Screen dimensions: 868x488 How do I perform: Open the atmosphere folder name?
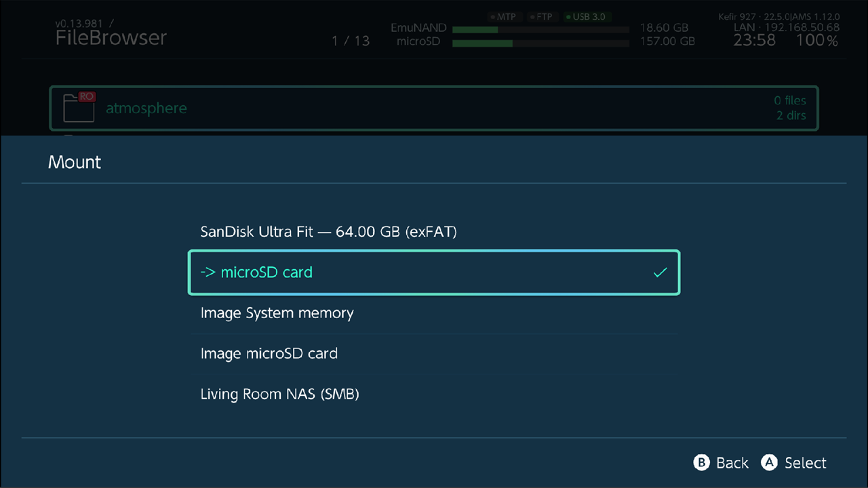click(146, 108)
